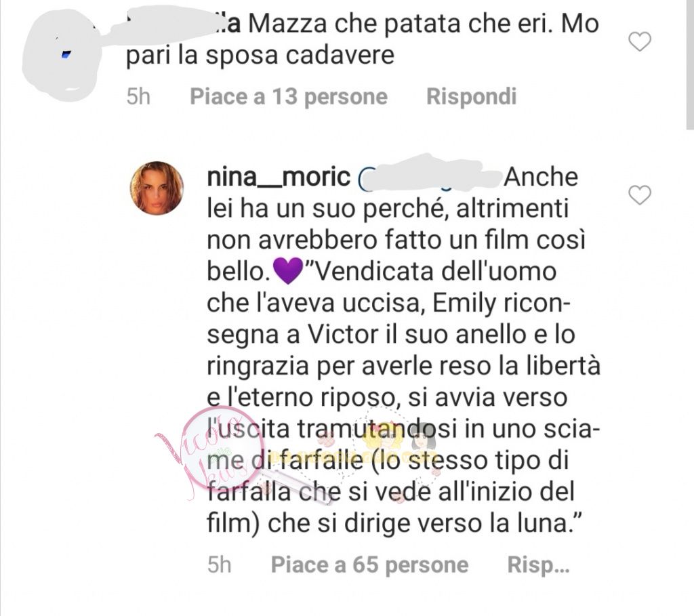Screen dimensions: 694x616
Task: Open the blurred avatar of the first commenter
Action: coord(62,56)
